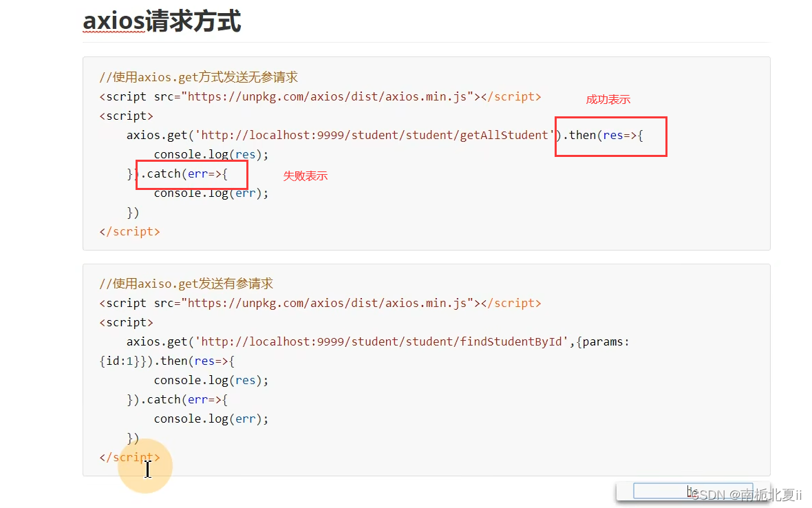Click the closing </script> tag of the 有参请求 block
The width and height of the screenshot is (812, 508).
coord(129,458)
